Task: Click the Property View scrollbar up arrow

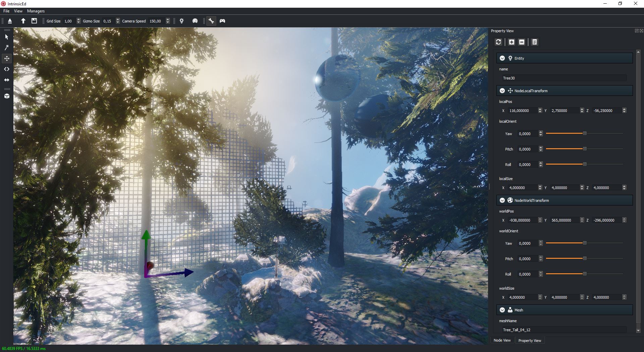Action: (x=638, y=52)
